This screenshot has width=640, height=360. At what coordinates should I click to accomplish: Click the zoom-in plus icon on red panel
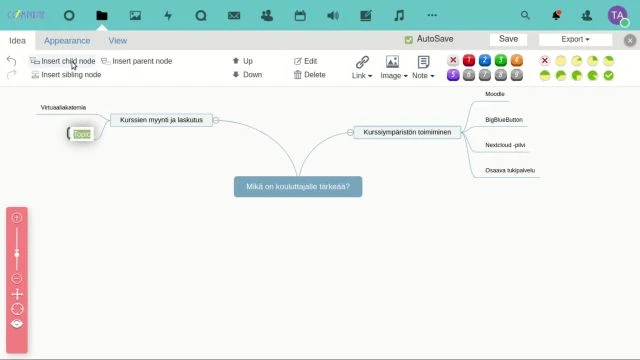17,218
